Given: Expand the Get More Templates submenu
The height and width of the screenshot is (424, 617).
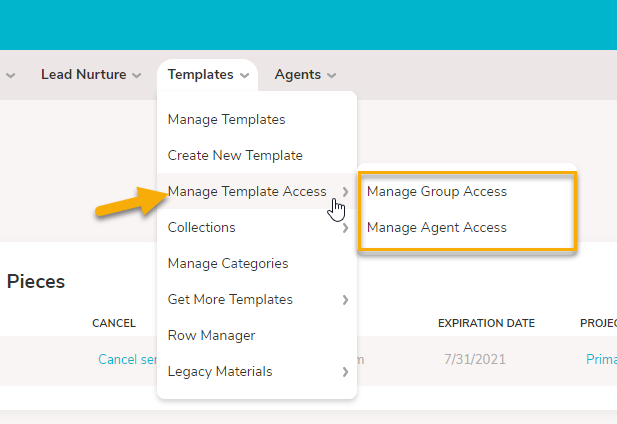Looking at the screenshot, I should (x=257, y=299).
